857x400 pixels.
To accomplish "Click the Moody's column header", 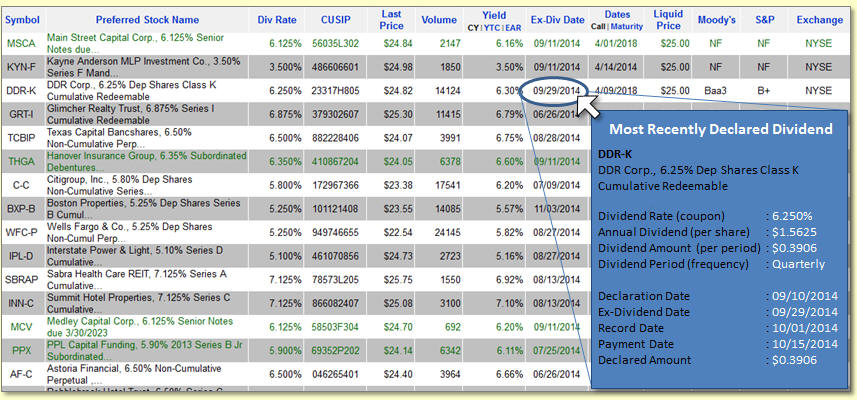I will [x=717, y=20].
